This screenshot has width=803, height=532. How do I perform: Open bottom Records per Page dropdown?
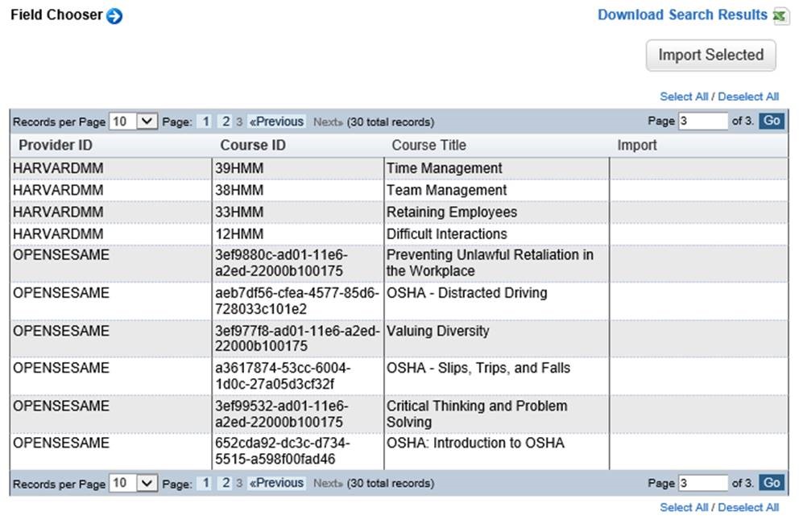(x=133, y=483)
